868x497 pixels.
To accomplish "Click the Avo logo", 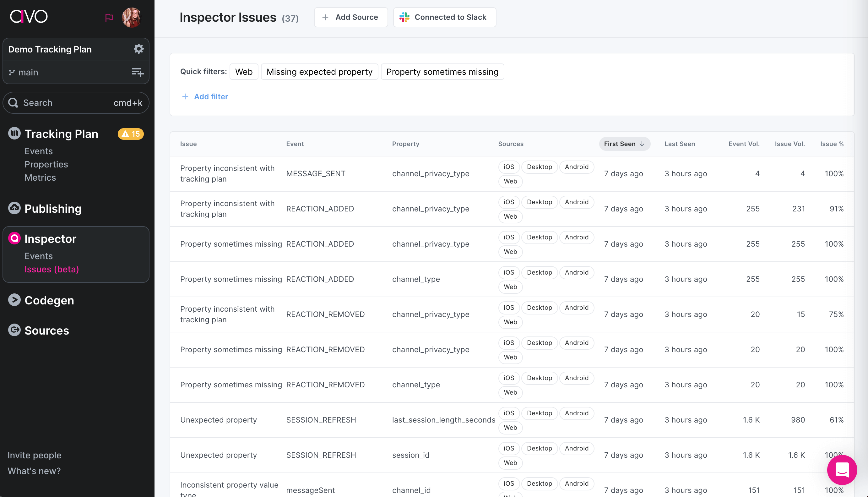I will [x=29, y=16].
